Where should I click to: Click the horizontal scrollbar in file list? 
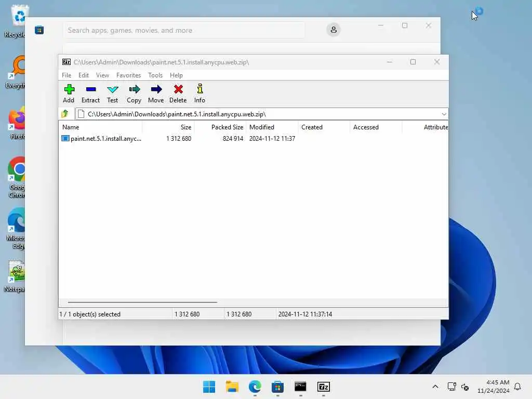(x=142, y=302)
